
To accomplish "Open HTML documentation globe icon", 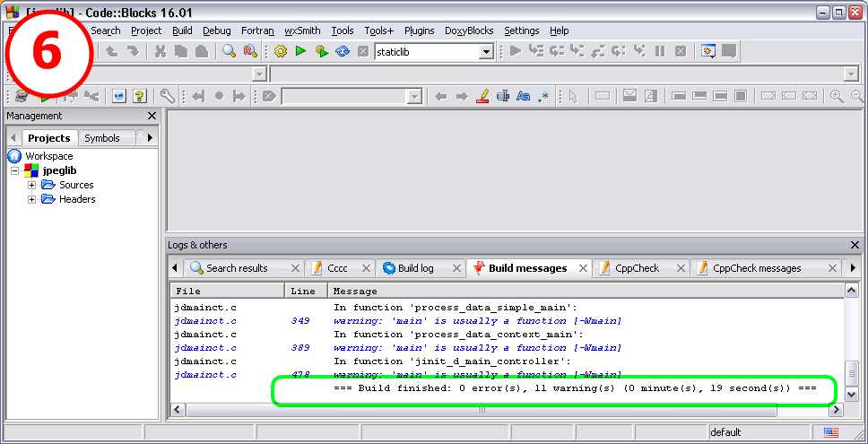I will 119,96.
